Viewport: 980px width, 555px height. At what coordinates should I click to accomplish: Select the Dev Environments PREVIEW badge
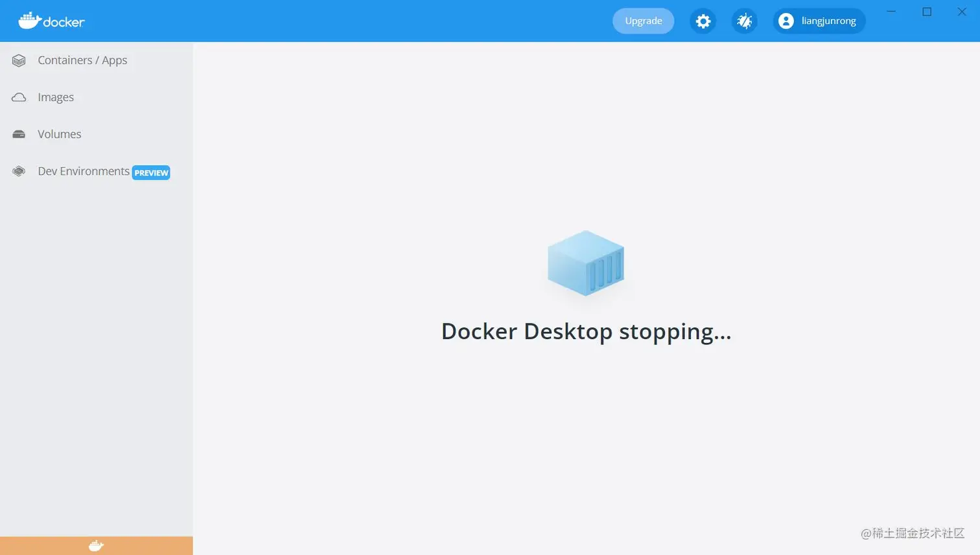tap(150, 172)
